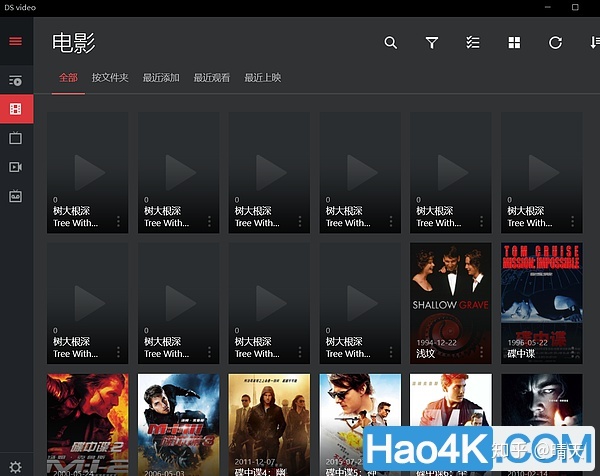This screenshot has height=476, width=600.
Task: Click the search magnifier icon
Action: [x=390, y=42]
